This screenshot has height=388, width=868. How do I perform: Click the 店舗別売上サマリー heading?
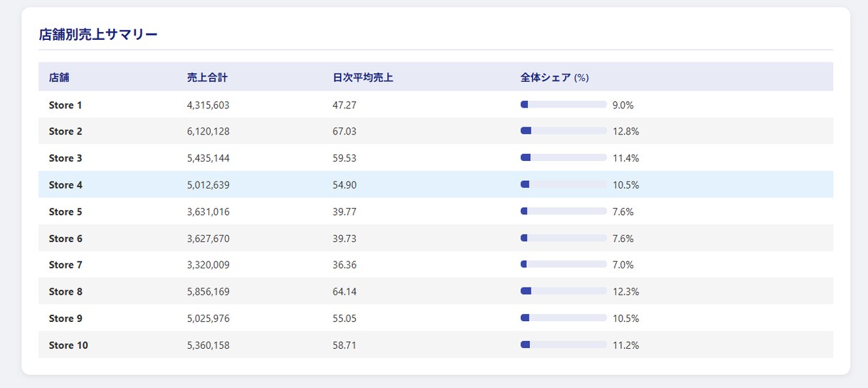(x=98, y=34)
